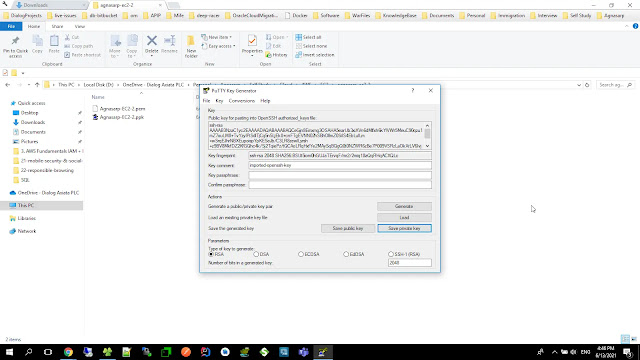
Task: Open the Conversions menu
Action: (x=242, y=101)
